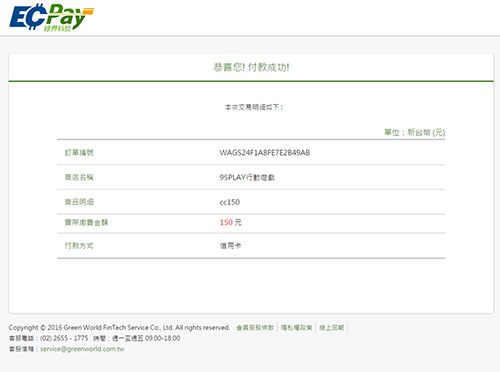Click the Copyright 2016 Green World text
The image size is (500, 372).
click(x=119, y=328)
